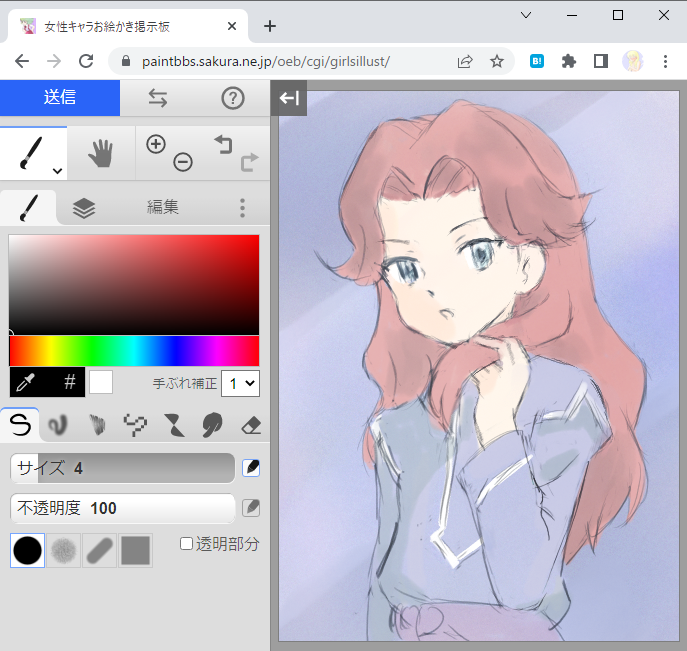Screen dimensions: 687x651
Task: Switch to the brush settings tab
Action: point(28,208)
